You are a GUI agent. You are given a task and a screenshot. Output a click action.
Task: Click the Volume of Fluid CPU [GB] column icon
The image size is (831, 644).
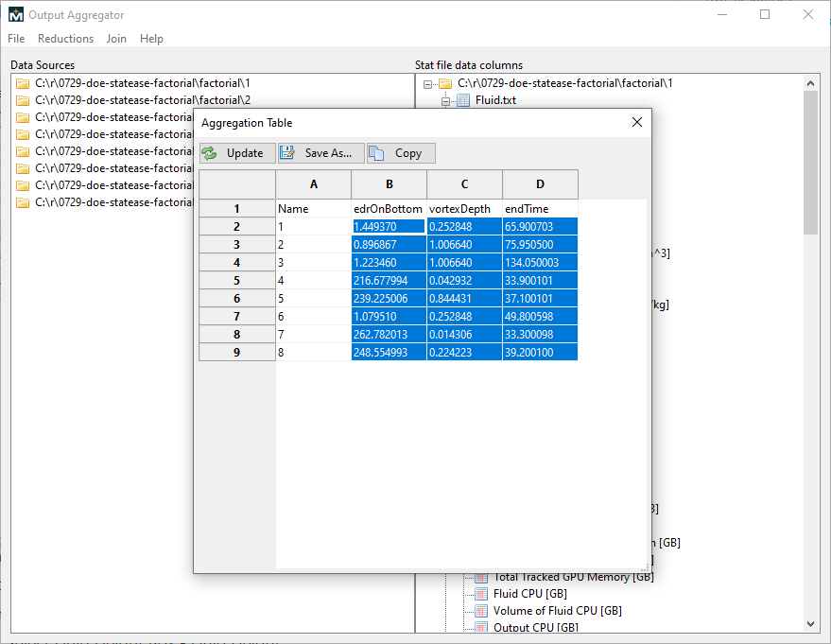coord(480,611)
